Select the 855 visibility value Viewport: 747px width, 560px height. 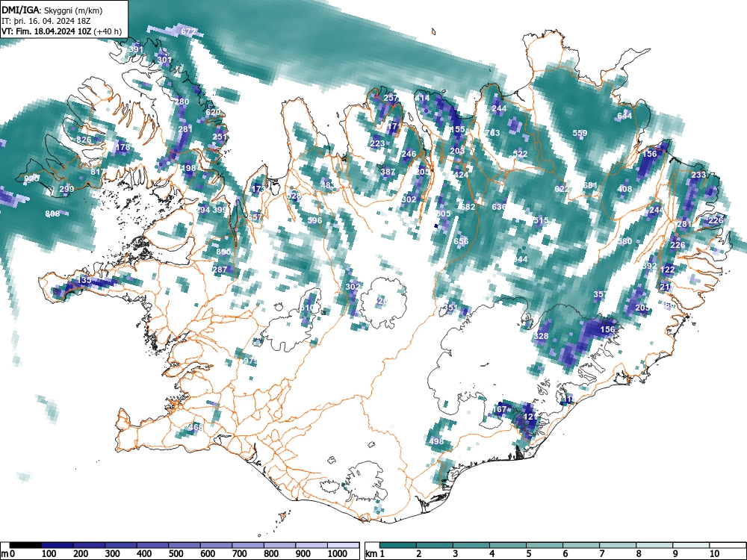coord(223,252)
